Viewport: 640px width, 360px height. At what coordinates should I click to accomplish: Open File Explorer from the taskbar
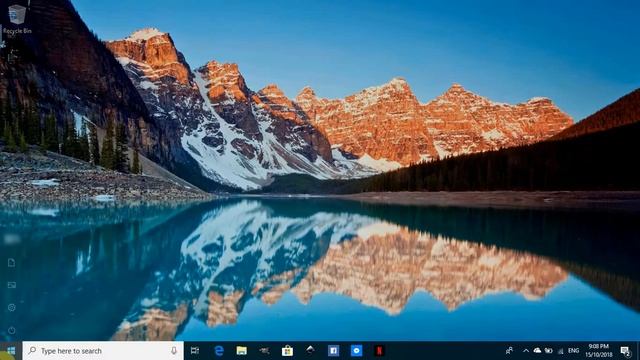click(242, 351)
